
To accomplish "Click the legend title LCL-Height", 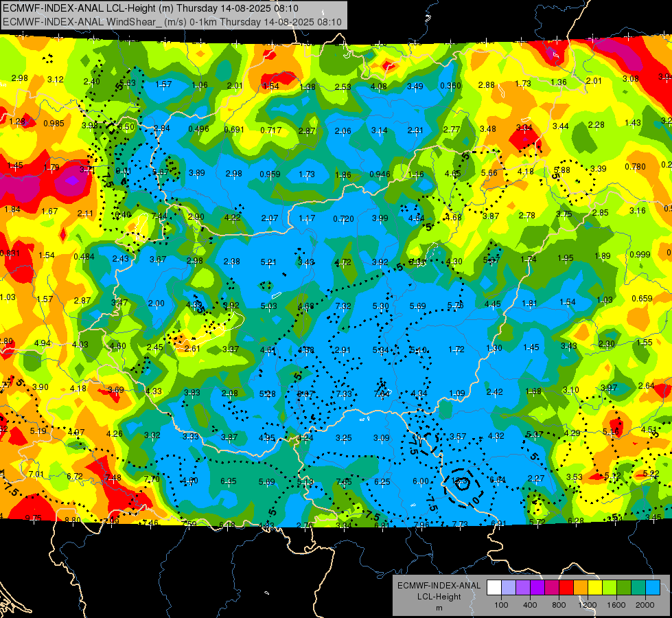I will 439,597.
